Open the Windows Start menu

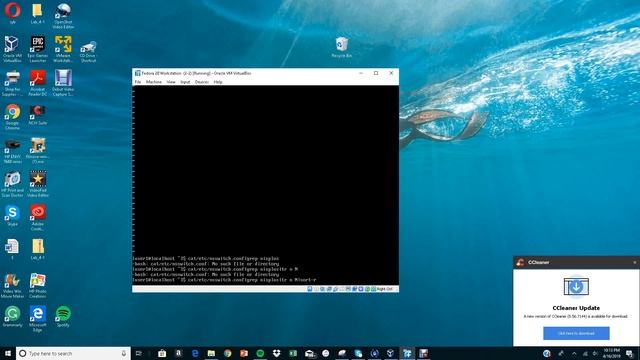click(8, 353)
